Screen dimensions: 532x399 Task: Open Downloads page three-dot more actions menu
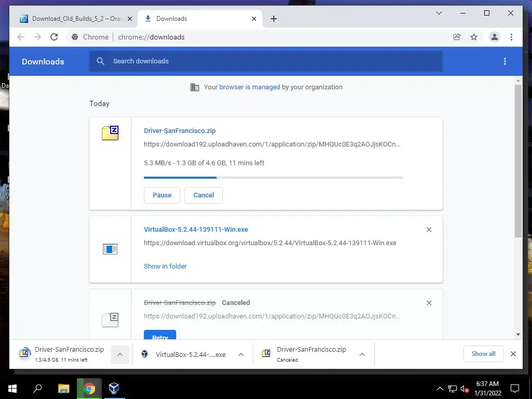coord(505,61)
